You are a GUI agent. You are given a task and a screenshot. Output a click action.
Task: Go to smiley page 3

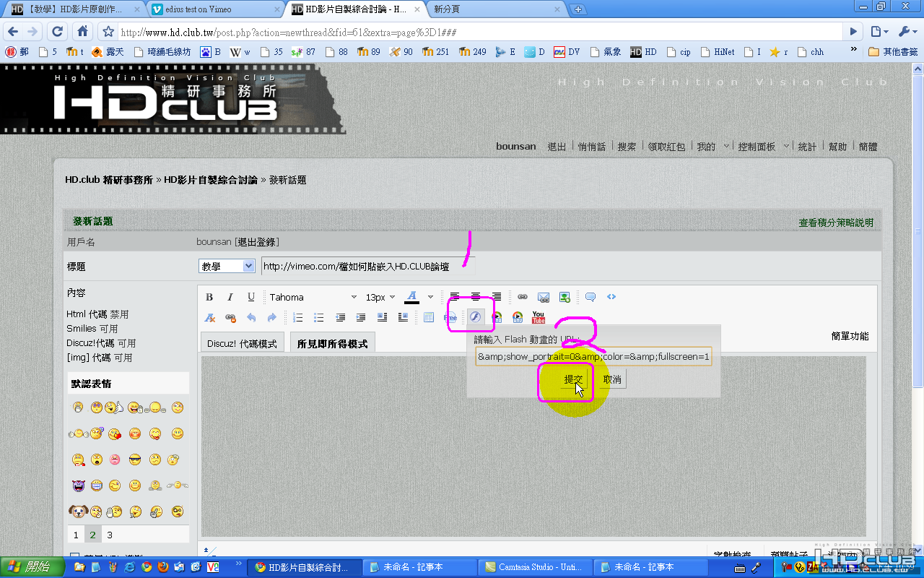click(110, 535)
